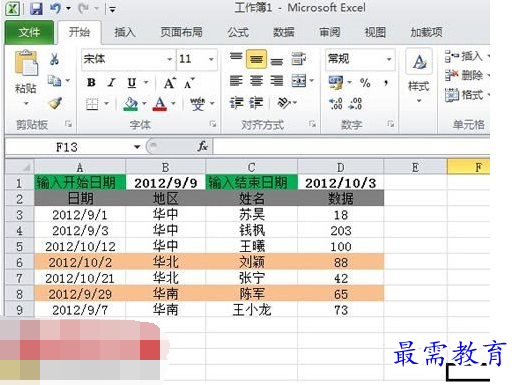Switch to the 公式 tab

(x=238, y=32)
